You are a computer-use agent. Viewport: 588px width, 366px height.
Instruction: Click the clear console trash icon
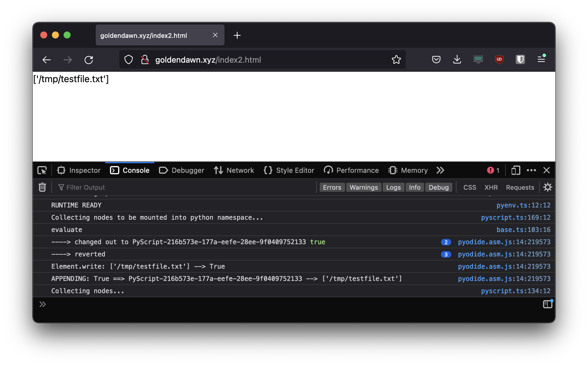pyautogui.click(x=42, y=187)
